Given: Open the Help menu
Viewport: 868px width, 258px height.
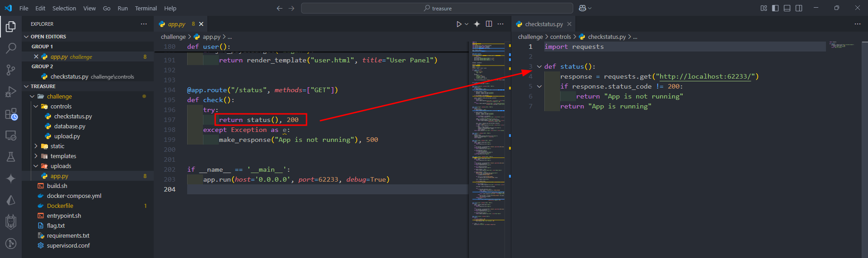Looking at the screenshot, I should click(x=170, y=8).
